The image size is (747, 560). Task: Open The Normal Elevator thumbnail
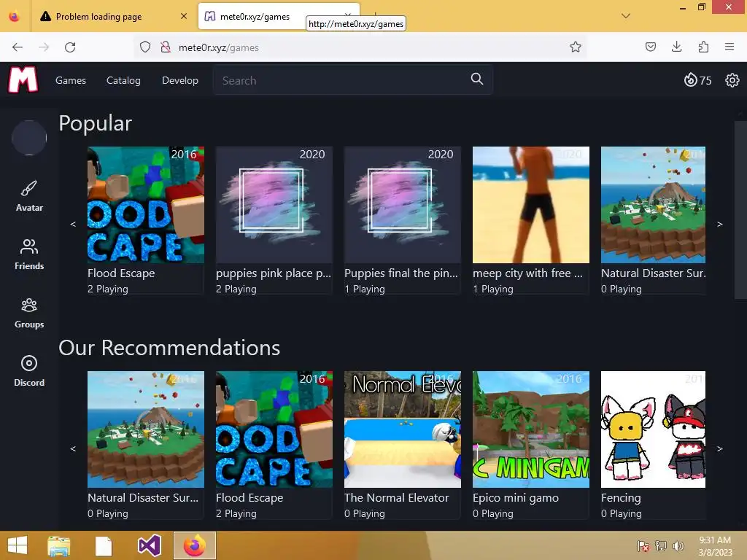click(403, 429)
